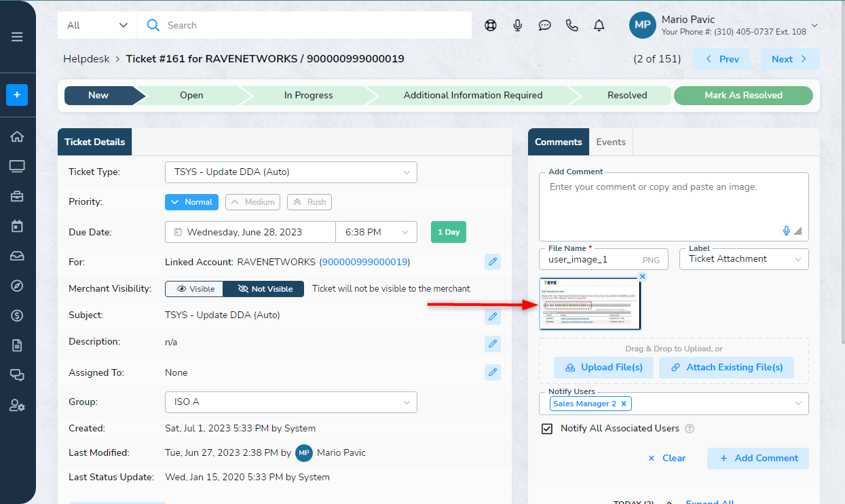Click the blue plus create button

[x=18, y=95]
